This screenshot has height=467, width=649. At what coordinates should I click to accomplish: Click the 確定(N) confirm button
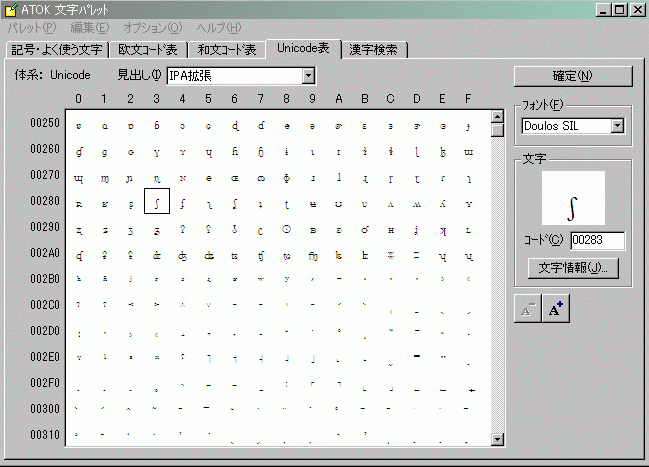pyautogui.click(x=573, y=76)
